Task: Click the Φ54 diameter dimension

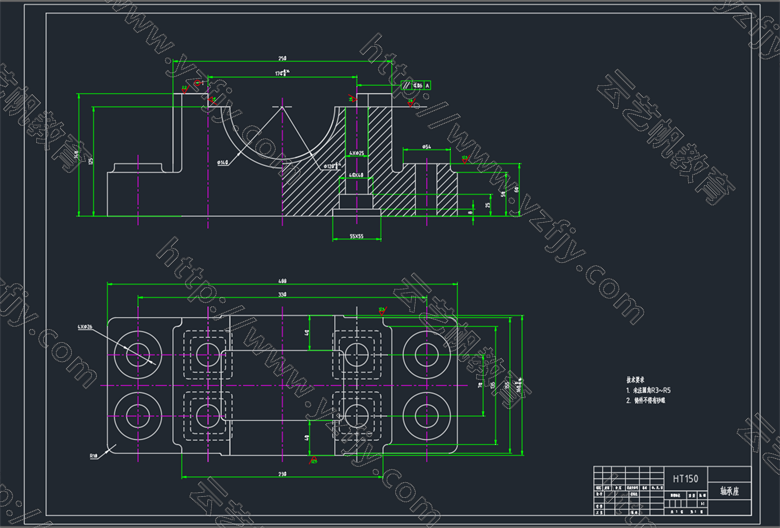Action: tap(426, 147)
